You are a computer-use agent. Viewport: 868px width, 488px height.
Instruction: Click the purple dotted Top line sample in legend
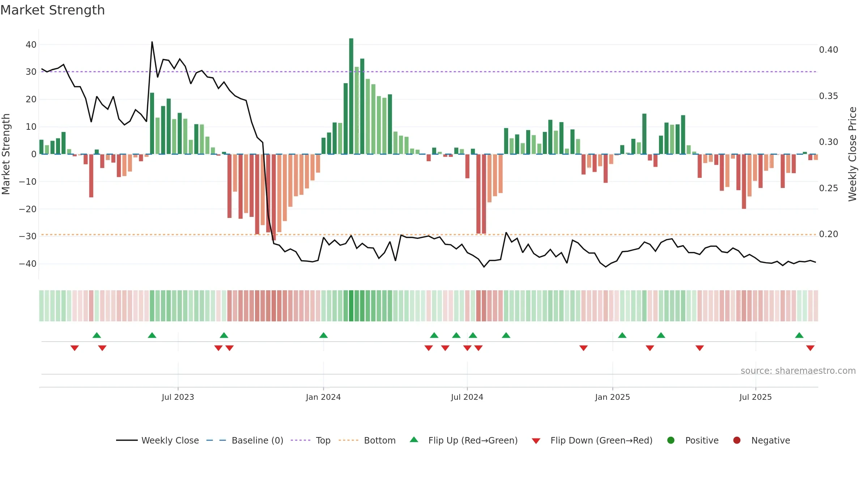tap(301, 440)
